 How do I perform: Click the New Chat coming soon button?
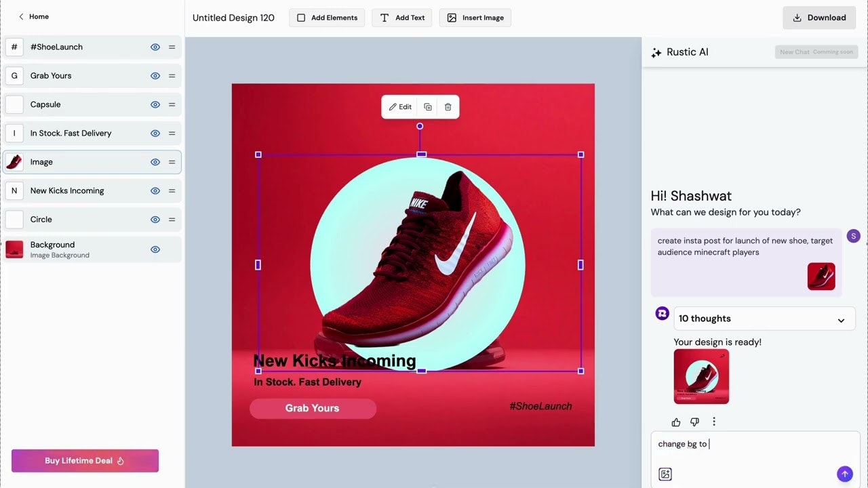[x=816, y=52]
